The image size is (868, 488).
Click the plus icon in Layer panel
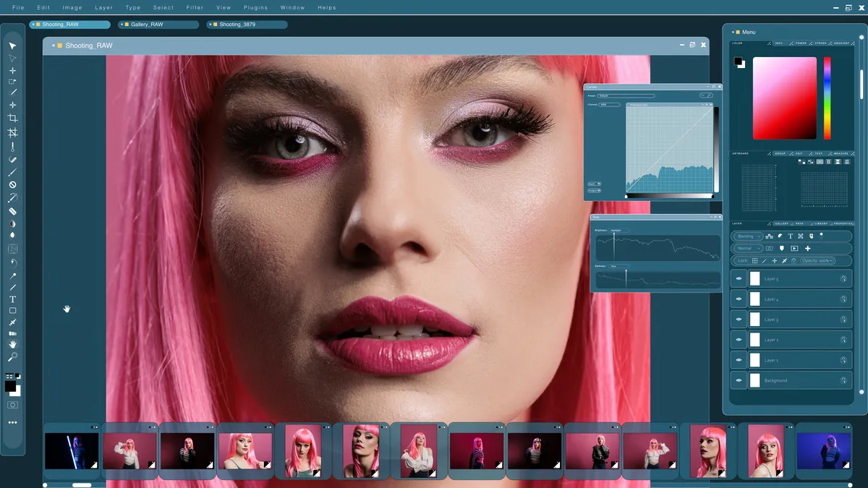pos(808,249)
